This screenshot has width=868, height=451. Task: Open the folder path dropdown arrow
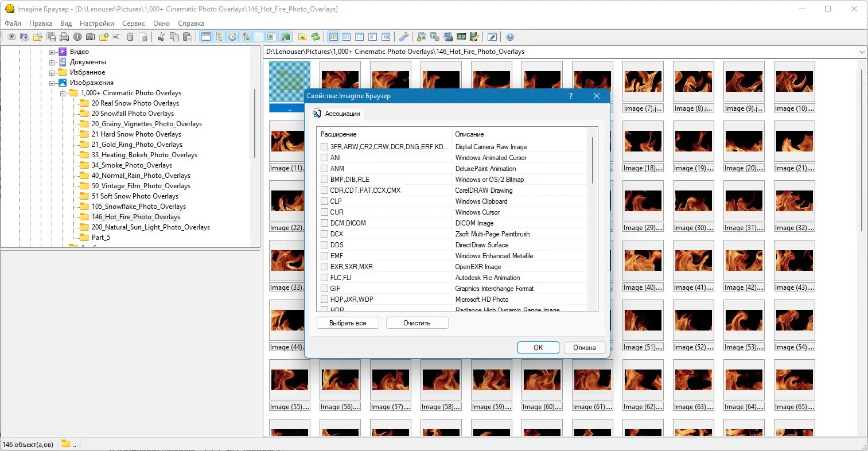coord(862,52)
